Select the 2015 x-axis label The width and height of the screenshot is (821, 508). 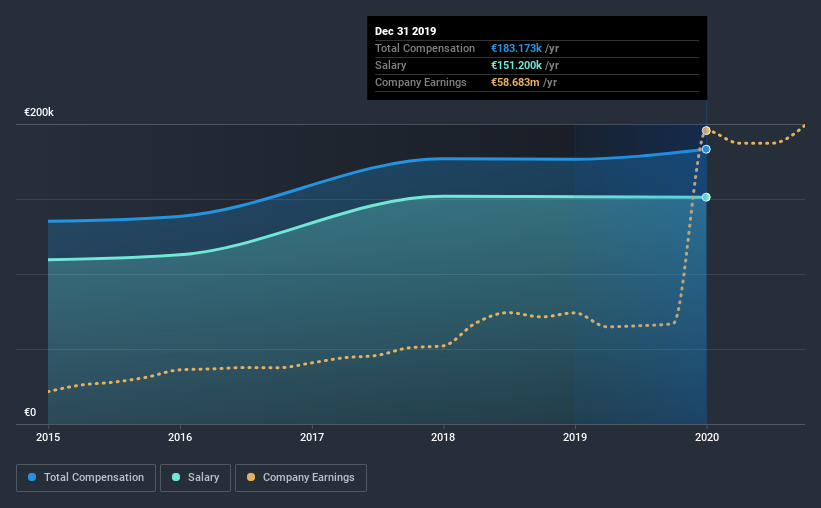[x=48, y=437]
